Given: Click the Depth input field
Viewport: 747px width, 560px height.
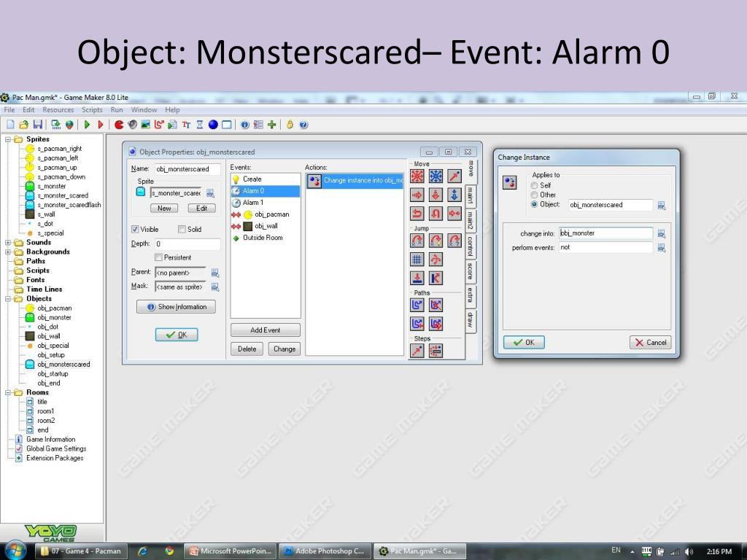Looking at the screenshot, I should (x=187, y=244).
